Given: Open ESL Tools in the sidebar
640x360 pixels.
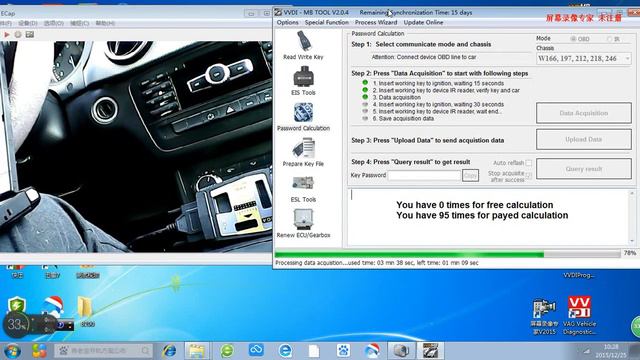Looking at the screenshot, I should click(x=303, y=188).
